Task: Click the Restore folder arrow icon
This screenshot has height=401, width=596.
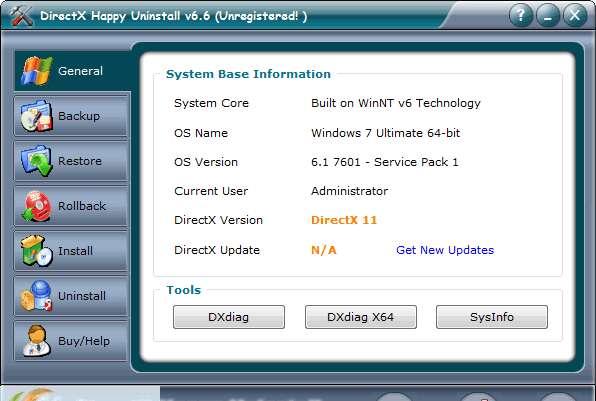Action: coord(36,161)
